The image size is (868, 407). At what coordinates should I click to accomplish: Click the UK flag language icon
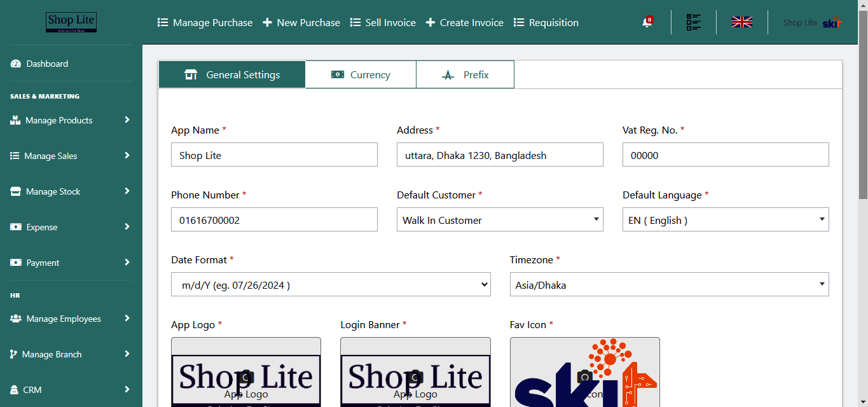[741, 21]
